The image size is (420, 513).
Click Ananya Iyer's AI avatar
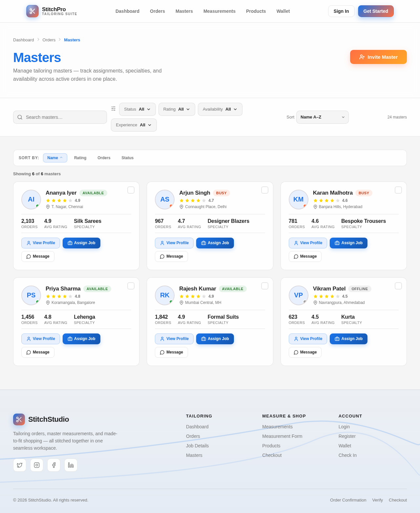pyautogui.click(x=31, y=200)
